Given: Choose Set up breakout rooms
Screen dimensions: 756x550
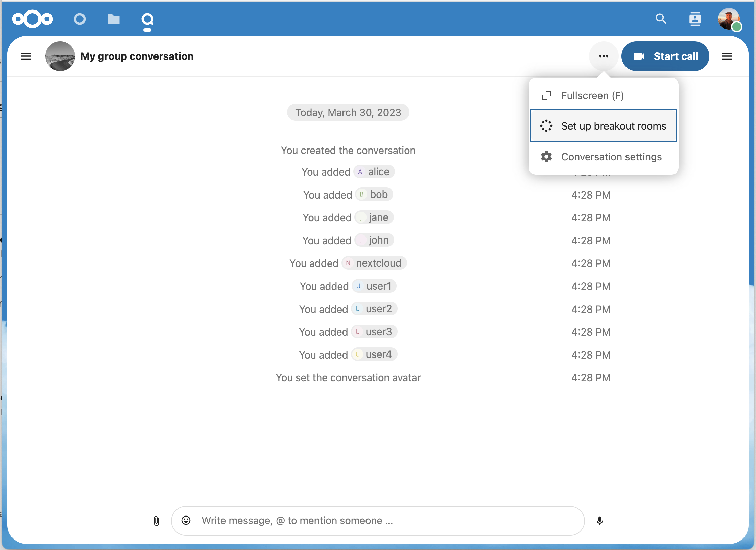Looking at the screenshot, I should (x=603, y=126).
